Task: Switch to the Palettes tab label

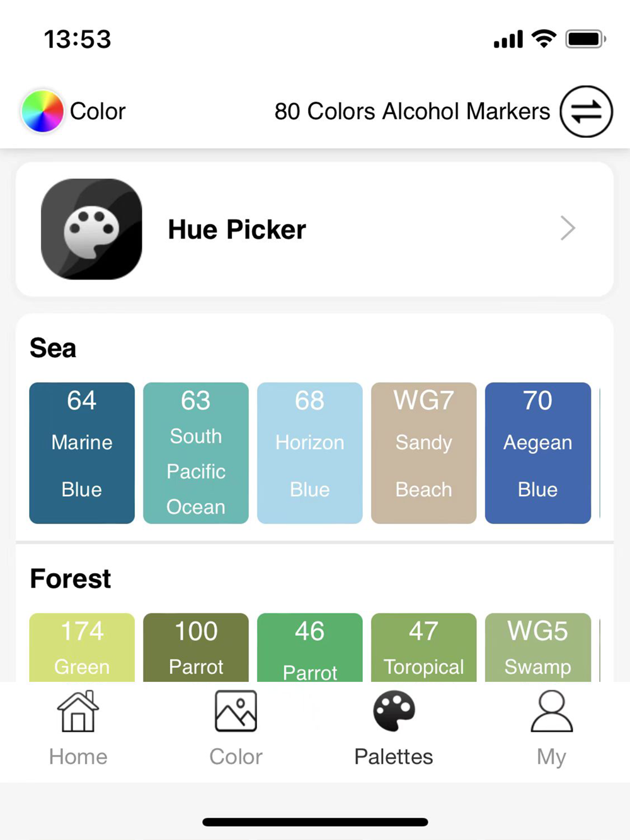Action: click(x=394, y=756)
